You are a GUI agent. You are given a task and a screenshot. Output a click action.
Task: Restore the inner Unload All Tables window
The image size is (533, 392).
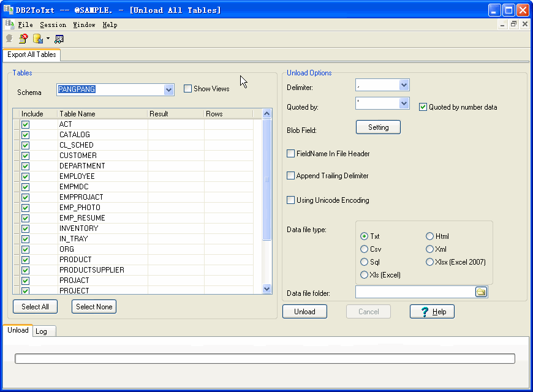(513, 24)
